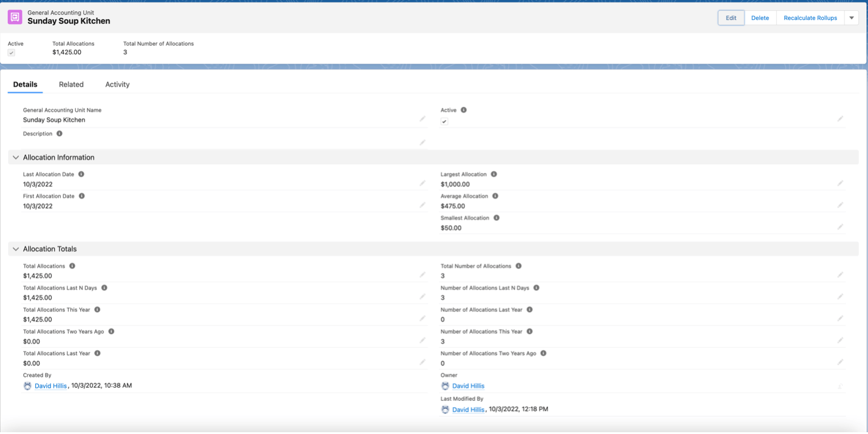Screen dimensions: 868x434
Task: Open info icon for Number of Allocations Two Years Ago
Action: pyautogui.click(x=543, y=353)
